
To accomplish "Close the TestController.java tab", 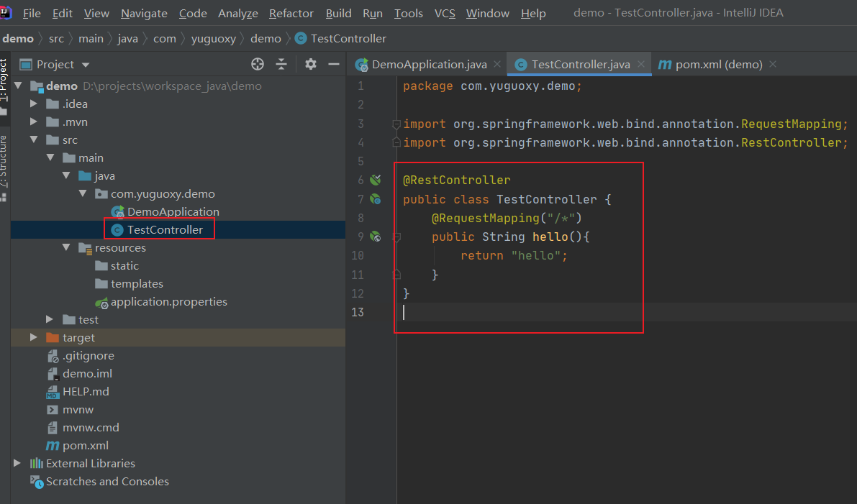I will 641,65.
